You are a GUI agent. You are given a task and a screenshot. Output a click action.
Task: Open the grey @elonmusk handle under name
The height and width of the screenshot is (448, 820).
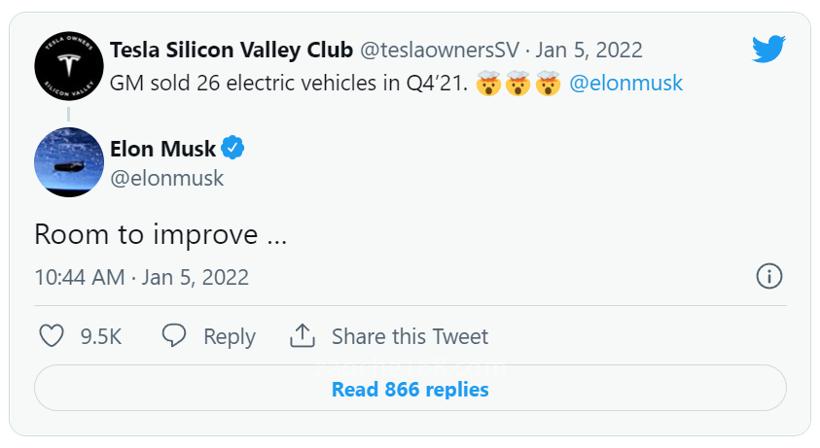167,178
